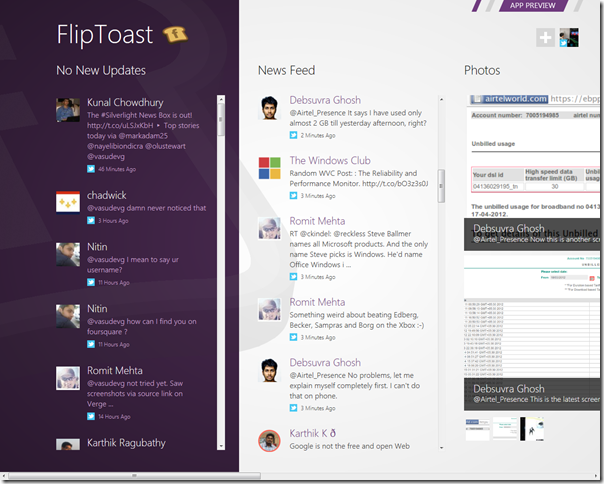Open Kunal Chowdhury's name link
Image resolution: width=604 pixels, height=484 pixels.
(125, 103)
